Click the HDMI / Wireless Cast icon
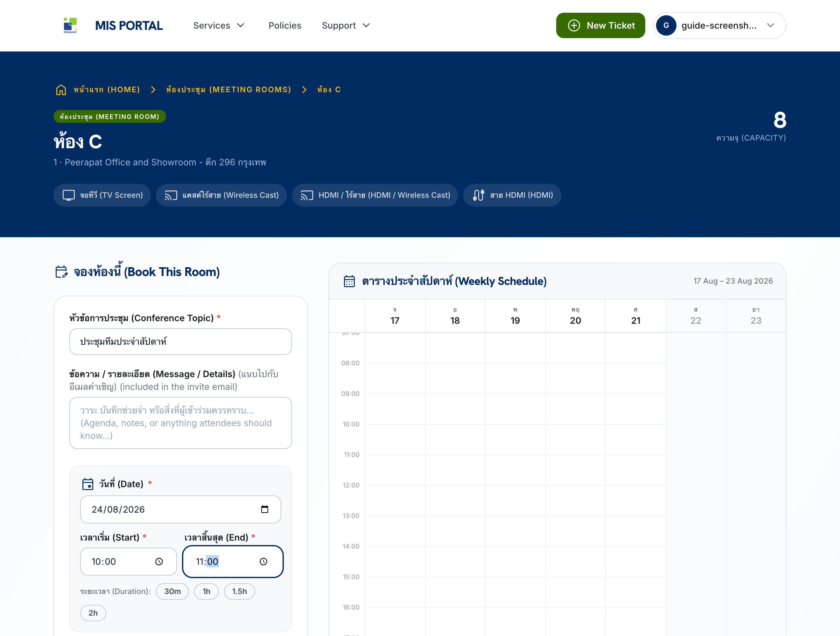Image resolution: width=840 pixels, height=636 pixels. [x=307, y=195]
